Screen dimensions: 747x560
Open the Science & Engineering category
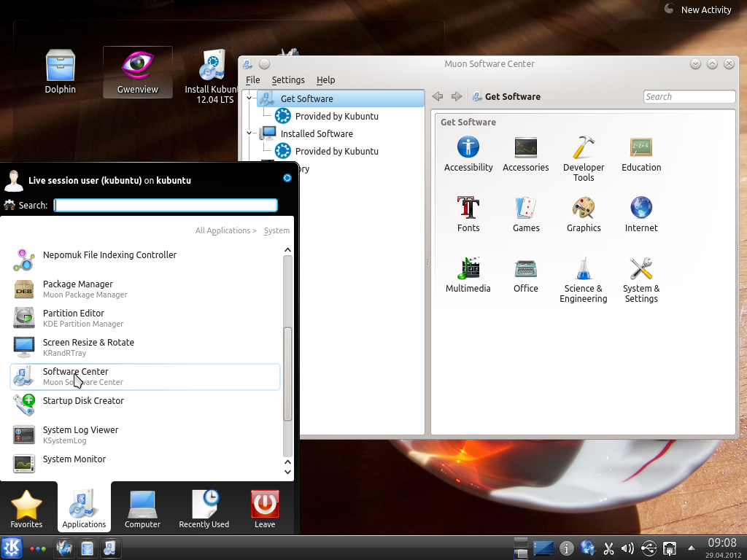(x=584, y=280)
